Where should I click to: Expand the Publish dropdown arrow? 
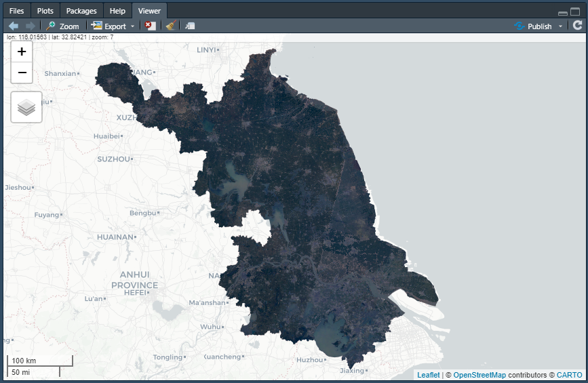tap(561, 26)
